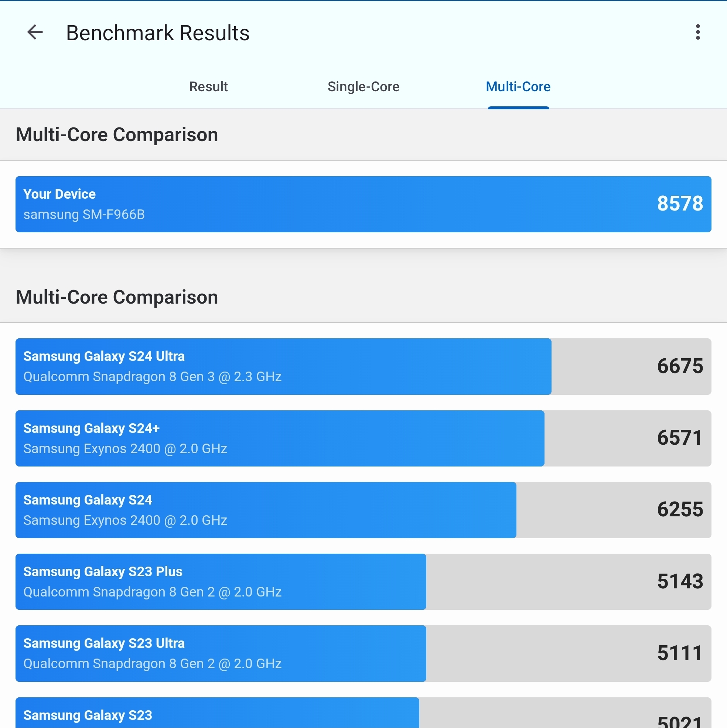
Task: Select the Samsung Galaxy S24 Ultra row
Action: pos(363,367)
